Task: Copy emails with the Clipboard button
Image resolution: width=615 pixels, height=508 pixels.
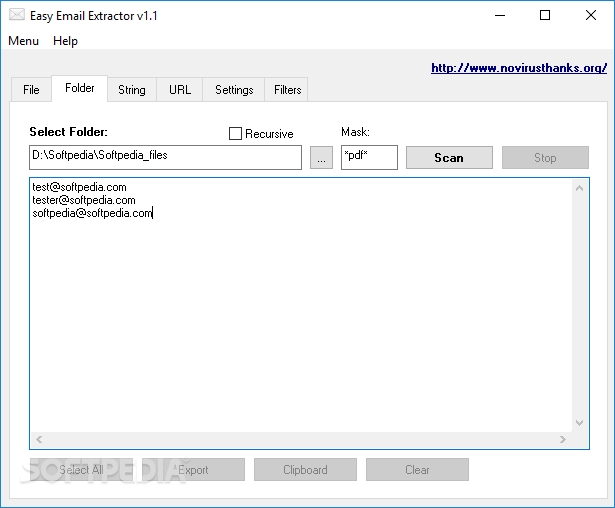Action: pyautogui.click(x=305, y=470)
